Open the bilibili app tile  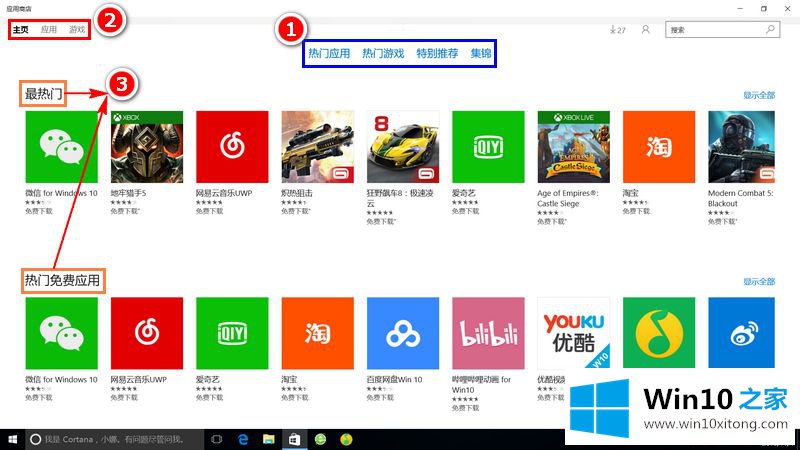(488, 333)
